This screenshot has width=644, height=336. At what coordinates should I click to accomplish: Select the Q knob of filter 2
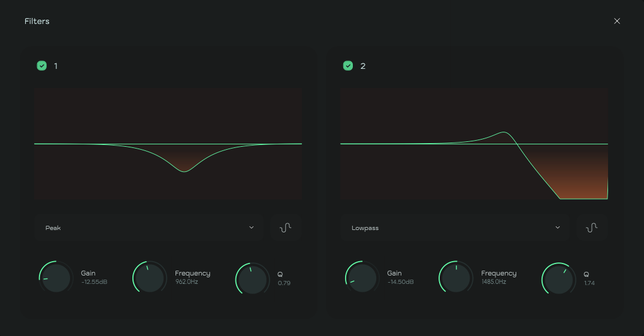coord(559,279)
